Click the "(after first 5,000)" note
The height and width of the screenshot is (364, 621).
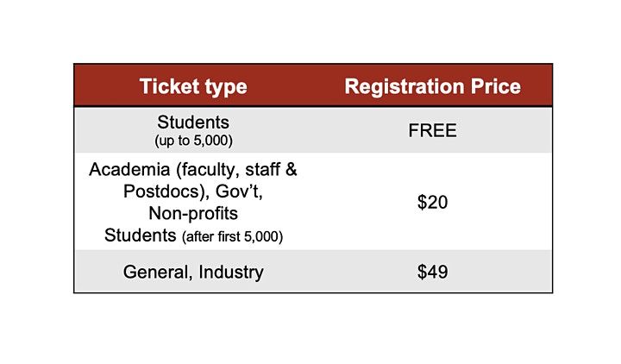[x=230, y=235]
